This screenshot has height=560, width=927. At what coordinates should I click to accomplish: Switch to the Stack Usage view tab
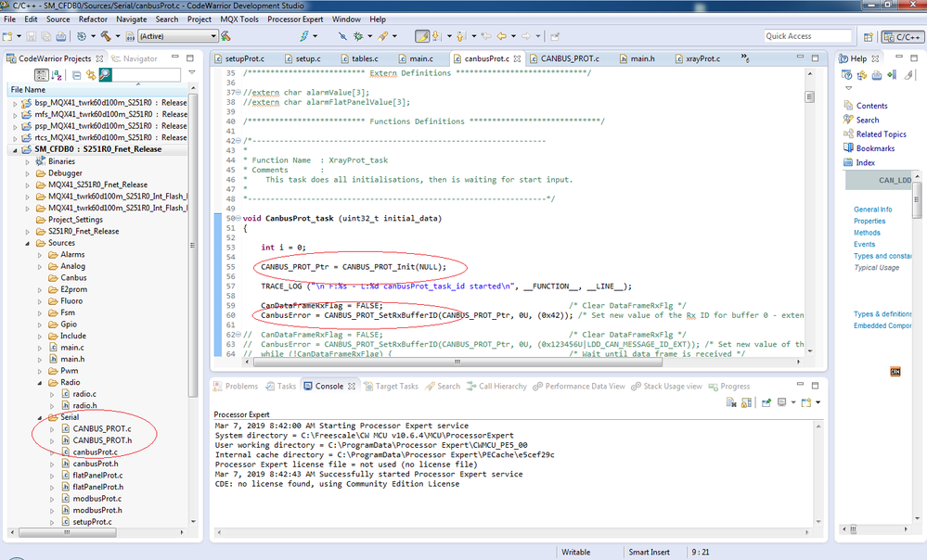click(x=667, y=387)
